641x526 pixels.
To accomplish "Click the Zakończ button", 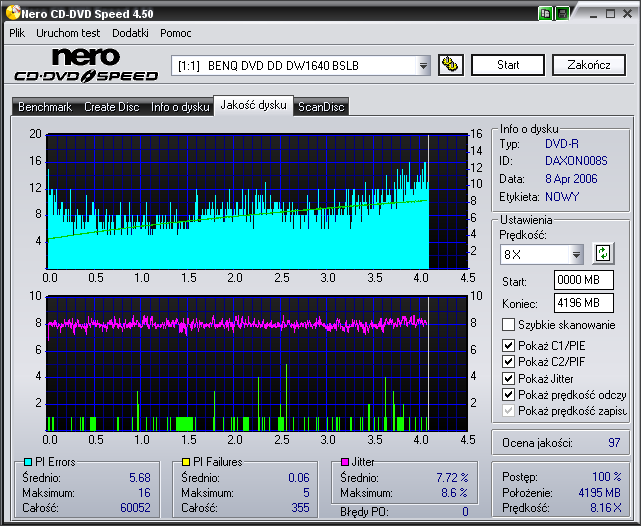I will 589,65.
